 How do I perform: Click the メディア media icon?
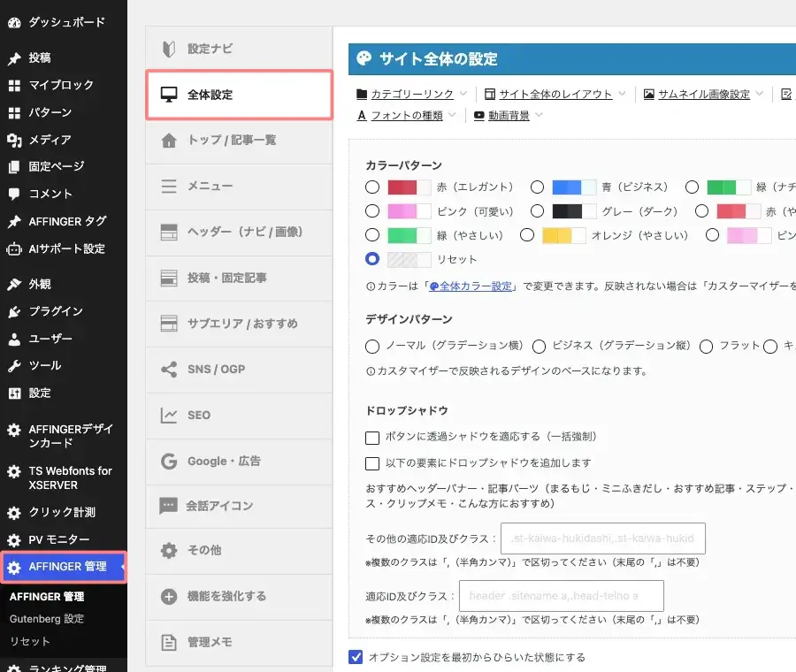(14, 140)
